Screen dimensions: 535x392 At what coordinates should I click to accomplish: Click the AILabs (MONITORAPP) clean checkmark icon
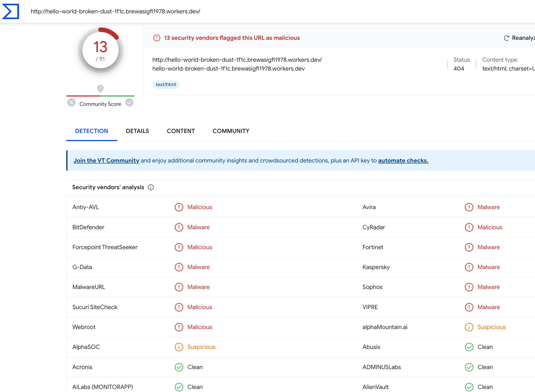pos(179,387)
